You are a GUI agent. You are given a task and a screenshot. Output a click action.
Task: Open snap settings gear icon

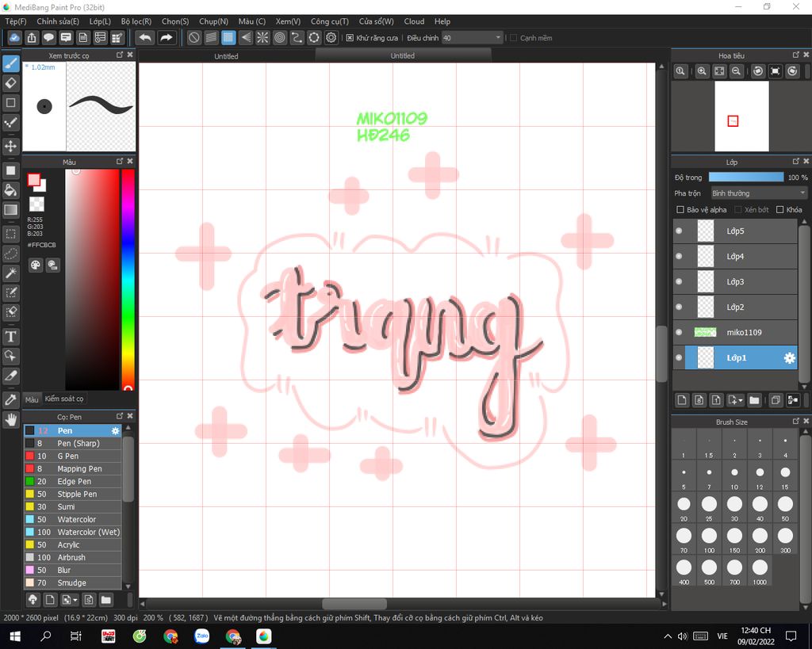click(x=331, y=38)
